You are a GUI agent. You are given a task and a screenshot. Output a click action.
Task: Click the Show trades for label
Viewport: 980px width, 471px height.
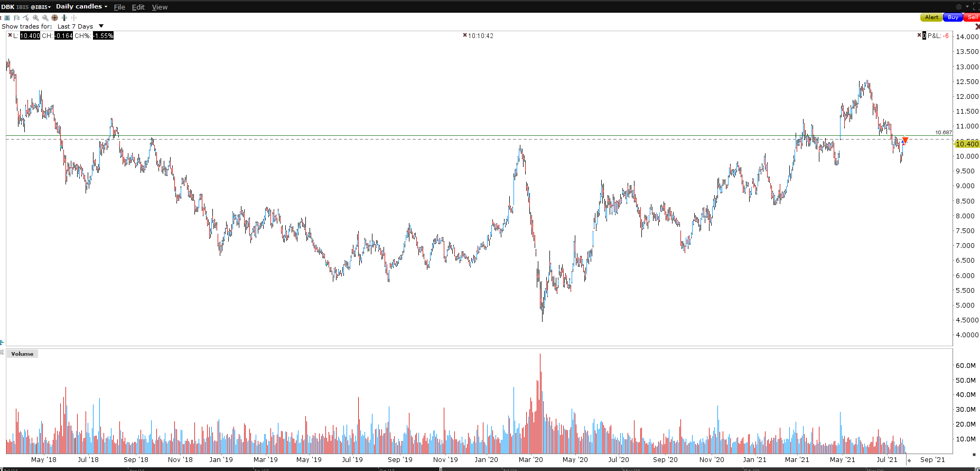tap(27, 26)
